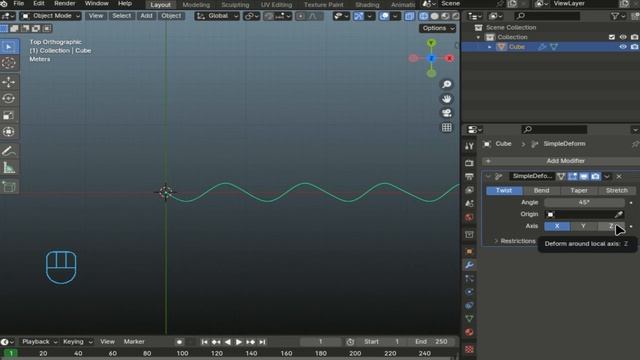Toggle modifier render camera display

click(595, 176)
